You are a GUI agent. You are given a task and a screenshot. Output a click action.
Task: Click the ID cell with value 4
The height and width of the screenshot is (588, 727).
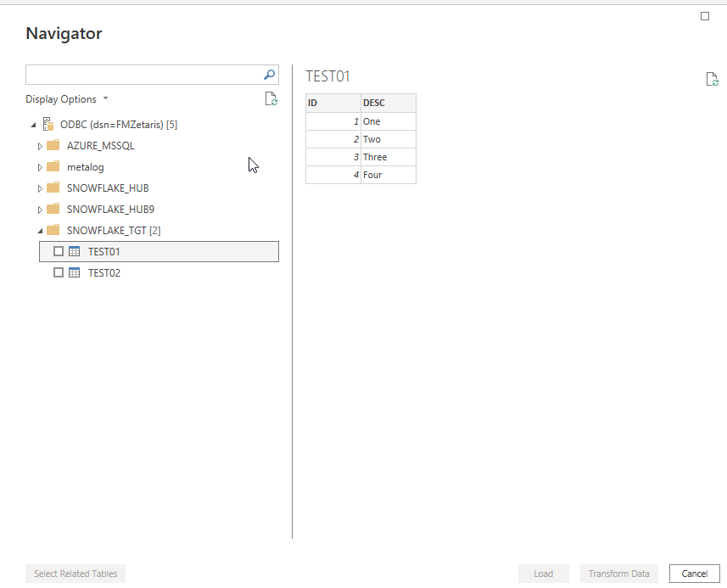[333, 175]
